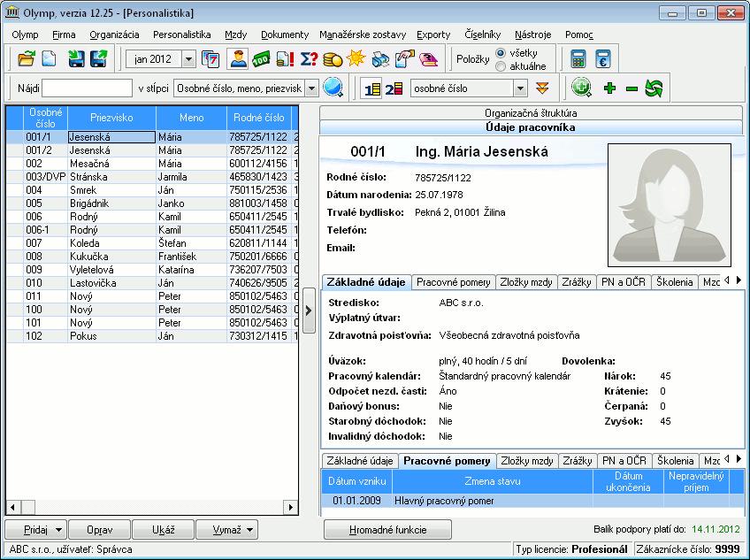
Task: Click the printer icon in toolbar
Action: [x=380, y=59]
